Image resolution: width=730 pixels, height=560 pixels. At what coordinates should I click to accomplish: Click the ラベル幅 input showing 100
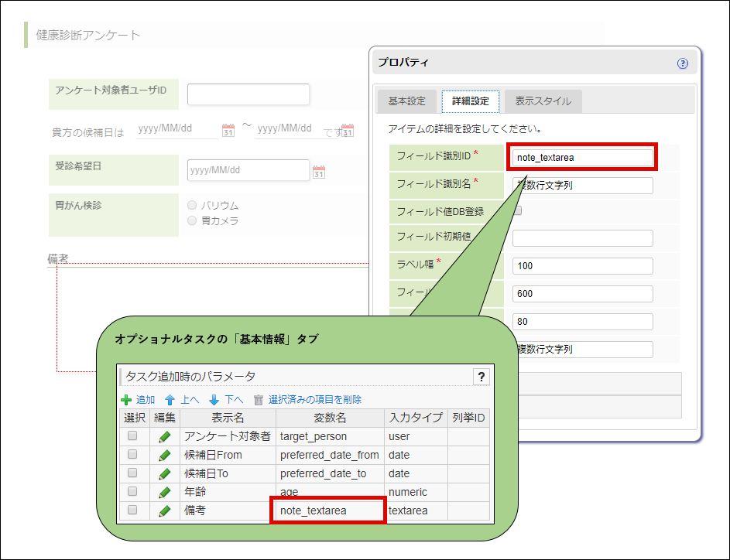581,265
